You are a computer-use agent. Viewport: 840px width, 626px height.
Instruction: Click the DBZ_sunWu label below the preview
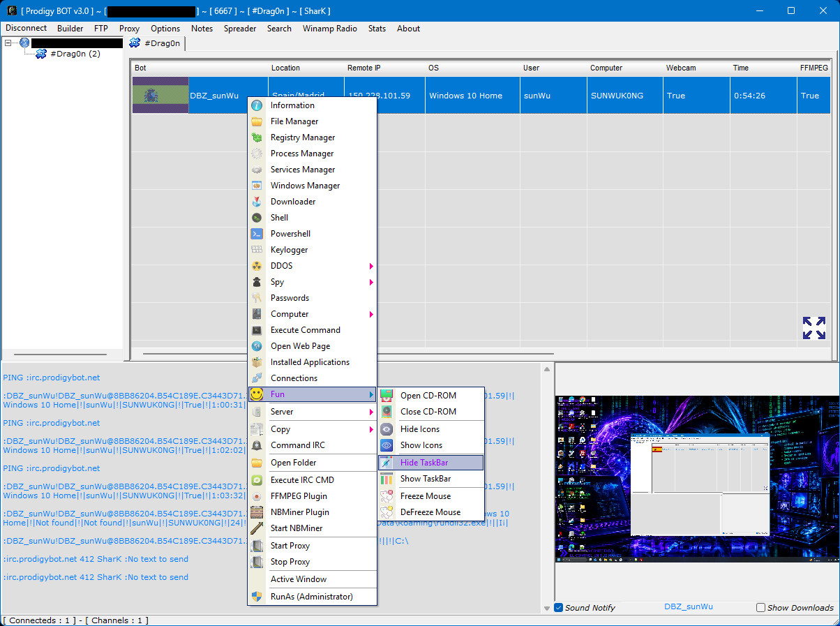tap(689, 608)
